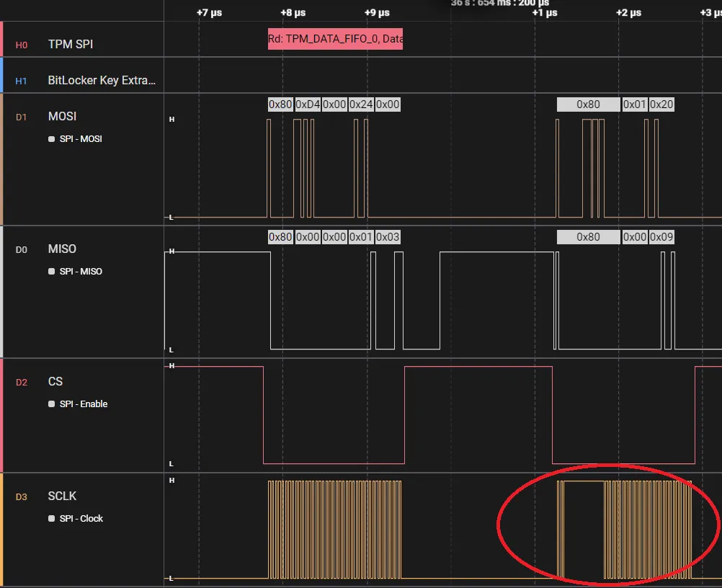
Task: Click the CS channel red color strip
Action: coord(2,415)
